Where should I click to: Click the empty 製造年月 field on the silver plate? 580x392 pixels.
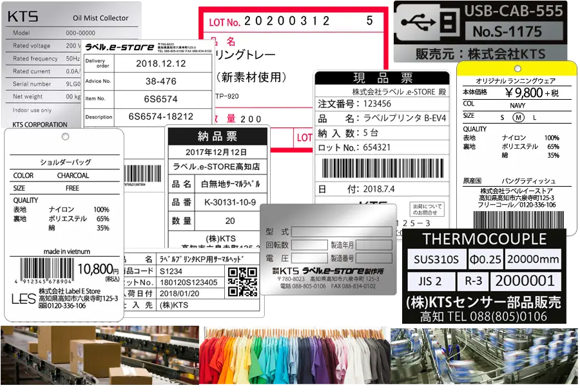click(374, 245)
